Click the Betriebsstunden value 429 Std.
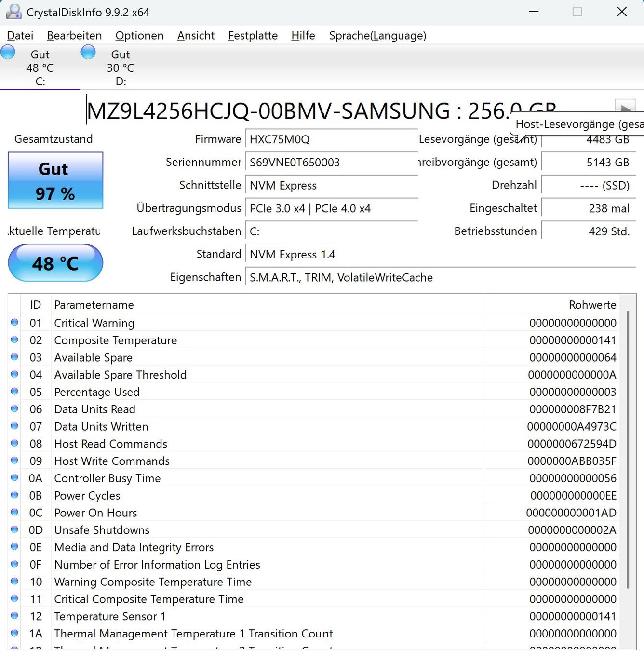 click(x=589, y=231)
